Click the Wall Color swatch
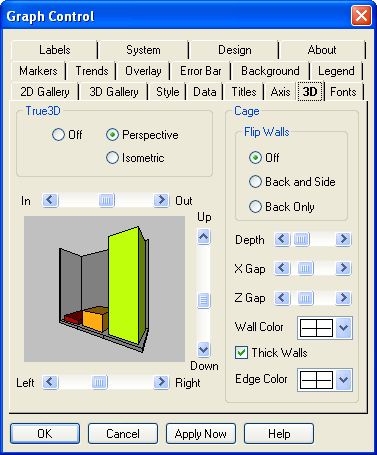 tap(316, 328)
